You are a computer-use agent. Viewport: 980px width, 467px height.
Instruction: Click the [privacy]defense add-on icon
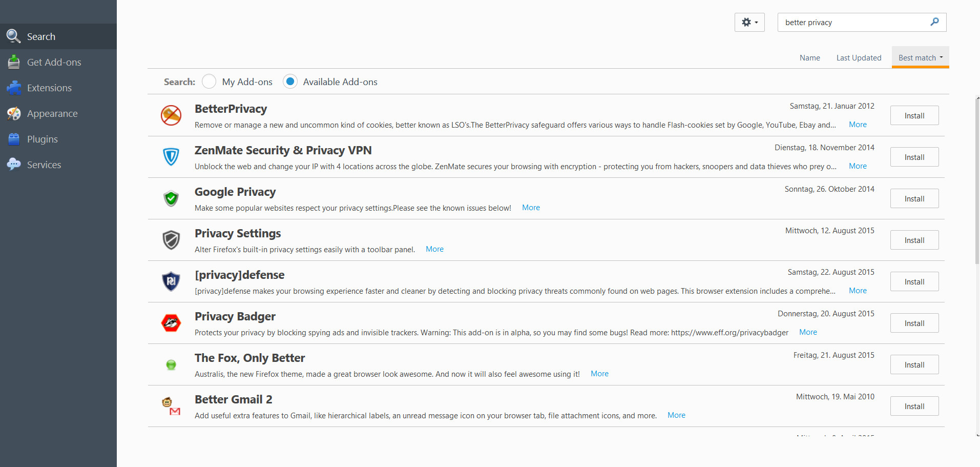(x=171, y=281)
